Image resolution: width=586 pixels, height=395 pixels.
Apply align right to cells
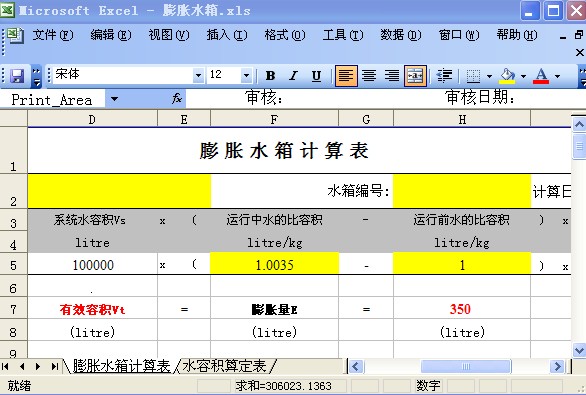click(392, 76)
